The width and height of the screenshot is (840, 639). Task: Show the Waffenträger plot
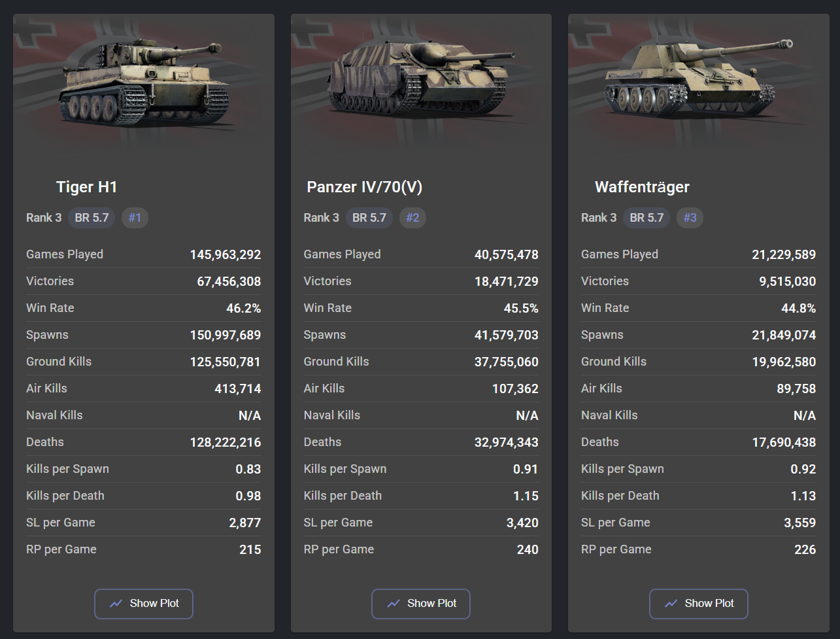click(699, 604)
